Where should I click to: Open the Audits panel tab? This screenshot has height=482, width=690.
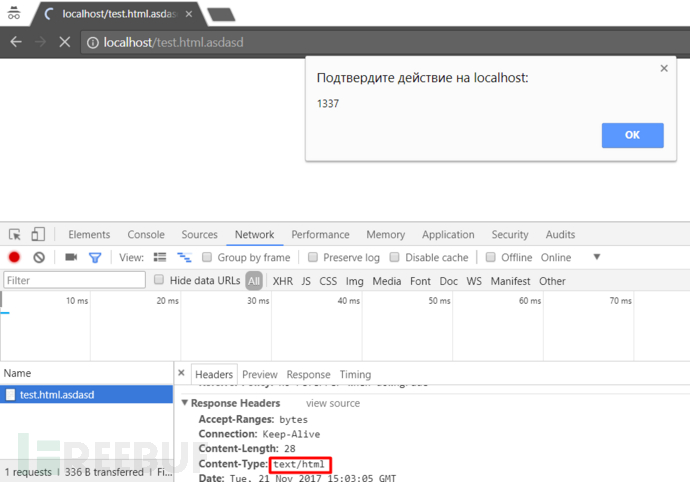(x=560, y=235)
